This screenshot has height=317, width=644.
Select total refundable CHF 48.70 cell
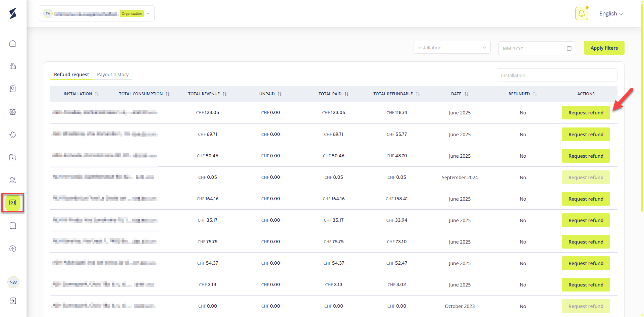coord(396,156)
